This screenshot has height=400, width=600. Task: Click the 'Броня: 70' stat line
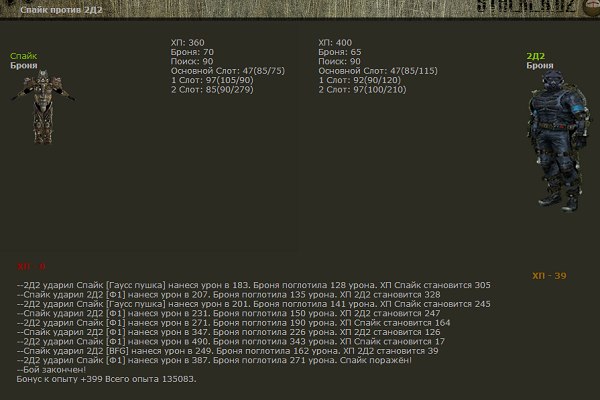click(x=192, y=51)
